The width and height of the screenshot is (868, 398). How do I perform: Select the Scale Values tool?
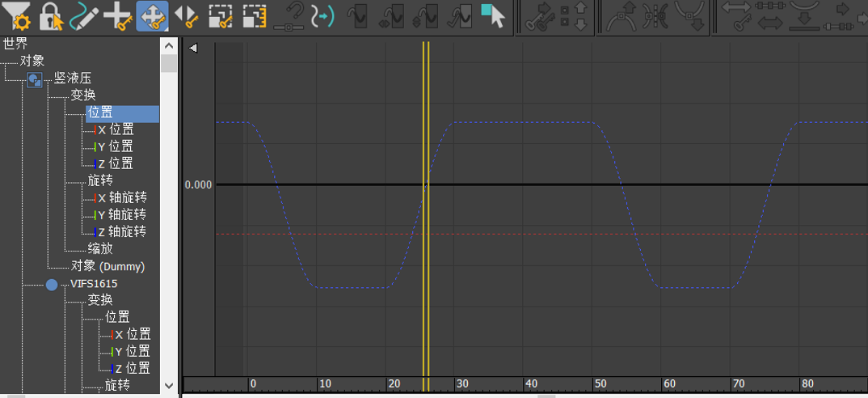click(x=254, y=16)
